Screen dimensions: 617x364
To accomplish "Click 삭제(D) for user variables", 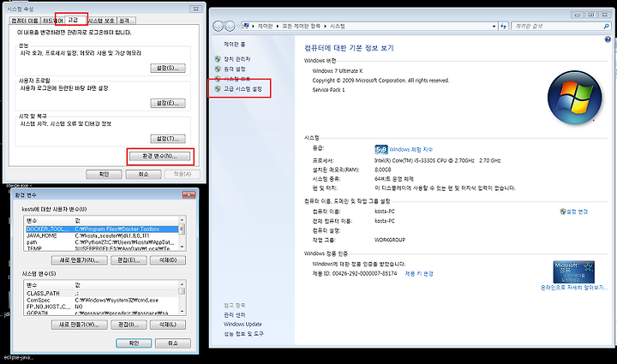I will pos(168,260).
